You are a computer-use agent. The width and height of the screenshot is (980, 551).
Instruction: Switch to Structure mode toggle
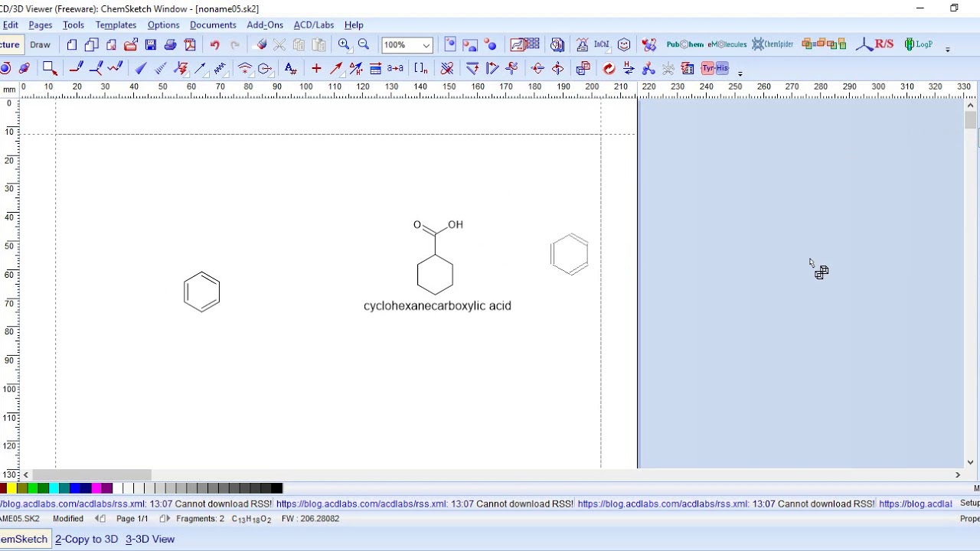point(11,44)
